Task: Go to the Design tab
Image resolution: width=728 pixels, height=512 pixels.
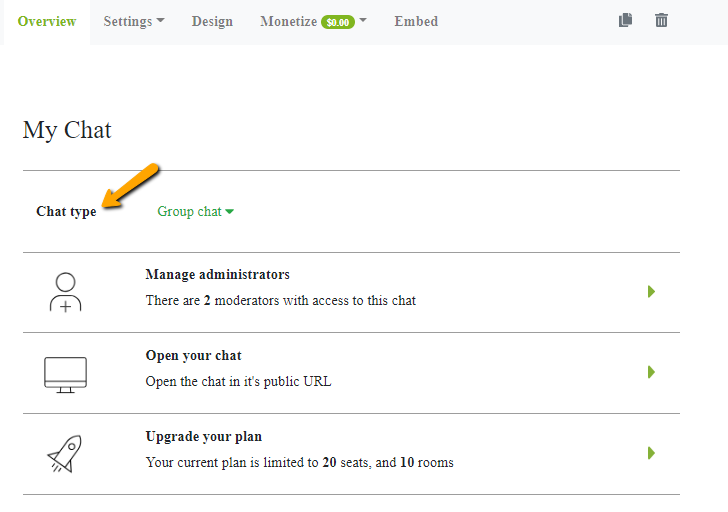Action: point(212,21)
